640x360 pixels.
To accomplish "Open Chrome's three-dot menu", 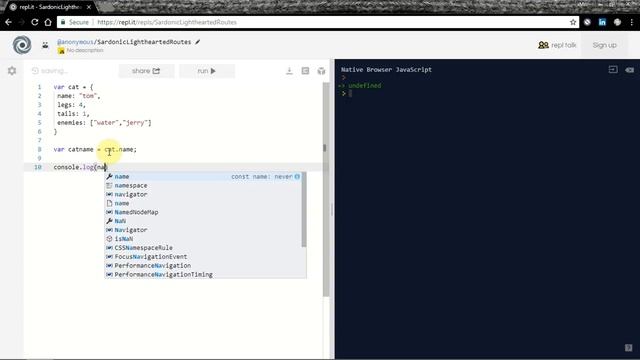I will (x=631, y=22).
